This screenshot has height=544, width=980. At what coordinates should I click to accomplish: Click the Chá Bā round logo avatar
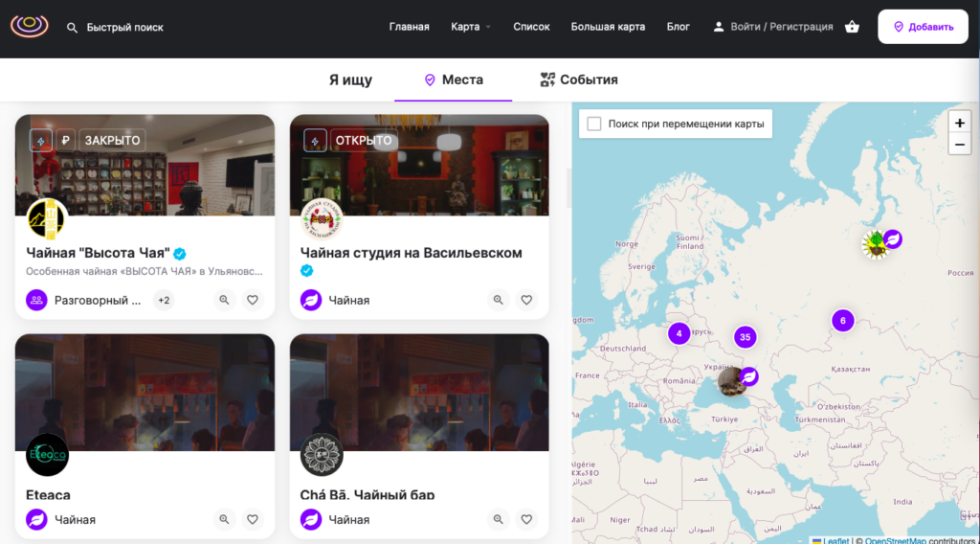pos(322,455)
